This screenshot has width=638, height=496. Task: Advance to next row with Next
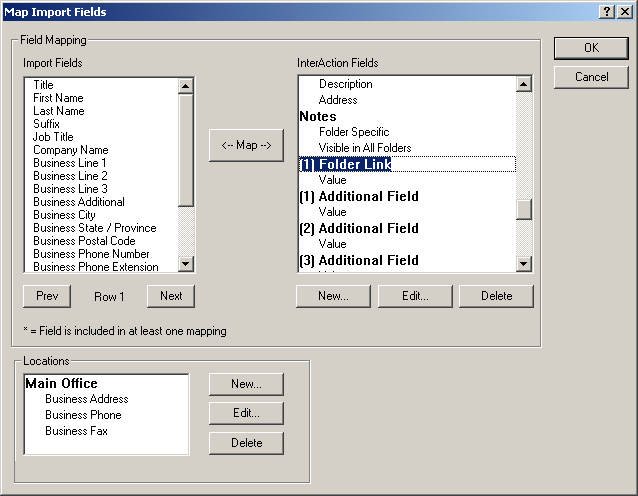[x=171, y=296]
